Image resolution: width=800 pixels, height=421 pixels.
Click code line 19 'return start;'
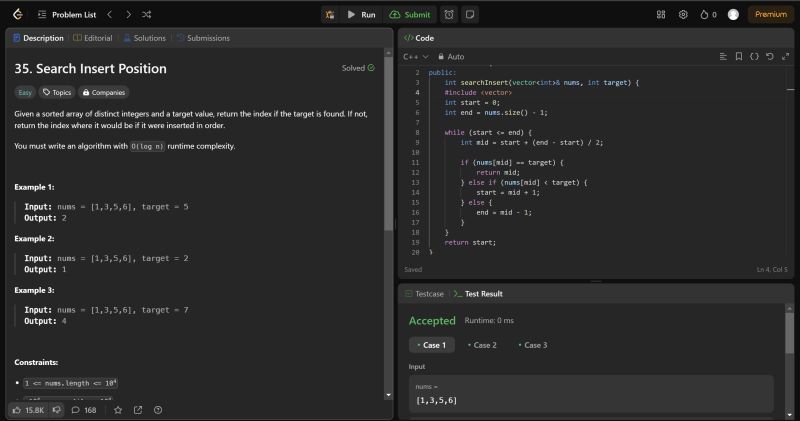tap(469, 242)
